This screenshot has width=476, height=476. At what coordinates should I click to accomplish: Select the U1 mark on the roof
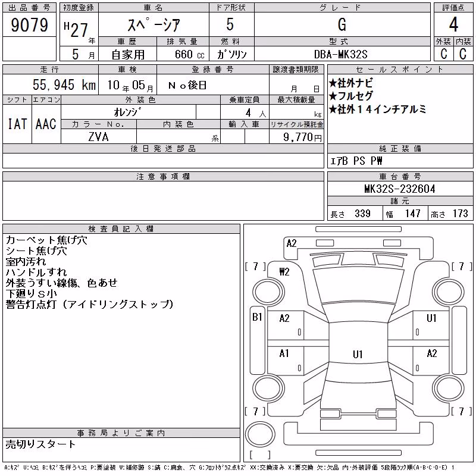click(x=358, y=354)
